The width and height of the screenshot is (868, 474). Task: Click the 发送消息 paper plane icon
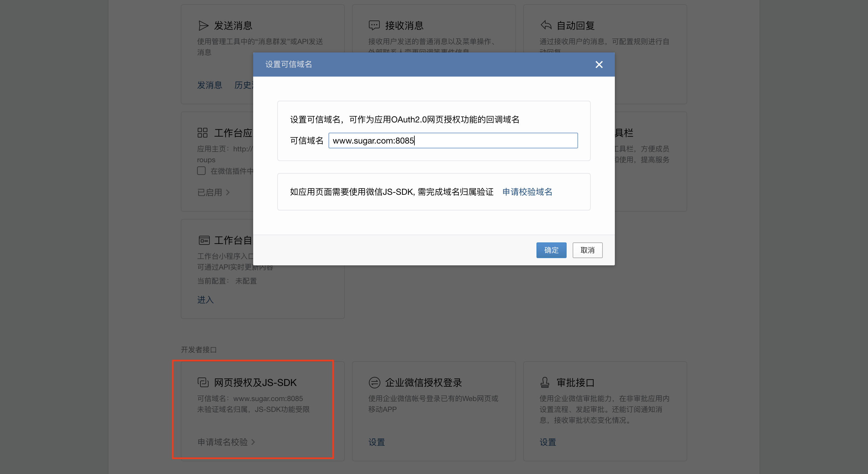click(x=203, y=26)
